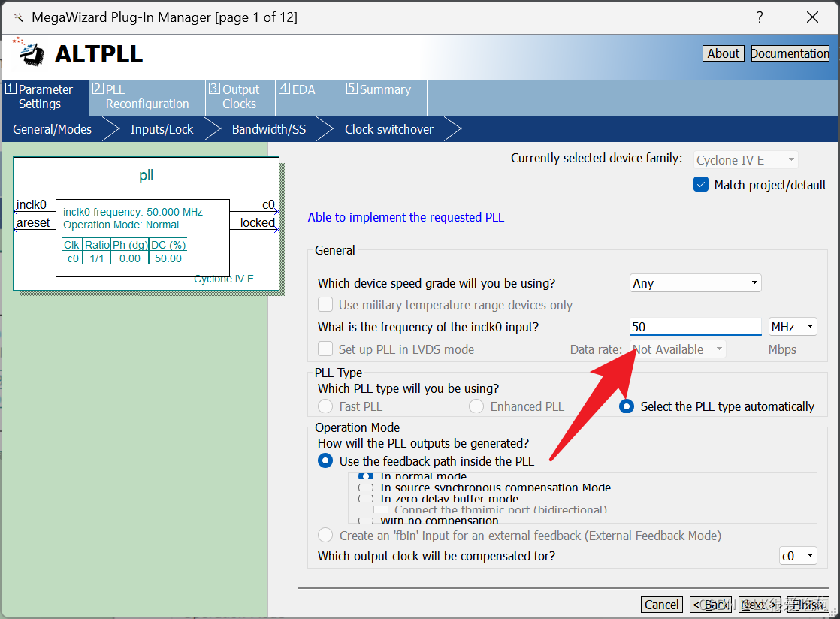This screenshot has width=840, height=619.
Task: Go to Inputs/Lock step
Action: (x=162, y=129)
